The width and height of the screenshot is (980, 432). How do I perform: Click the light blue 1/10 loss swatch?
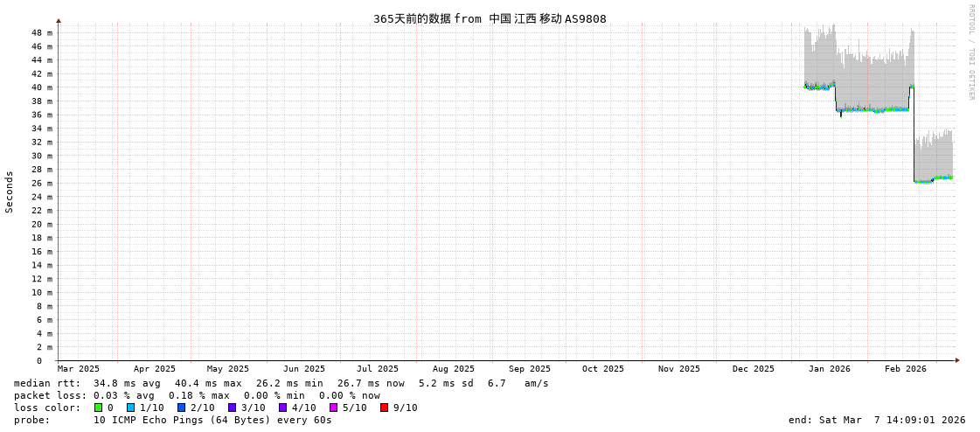click(x=130, y=408)
